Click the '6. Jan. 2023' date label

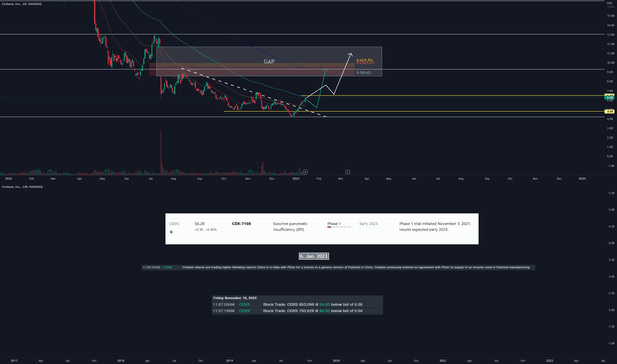coord(314,256)
